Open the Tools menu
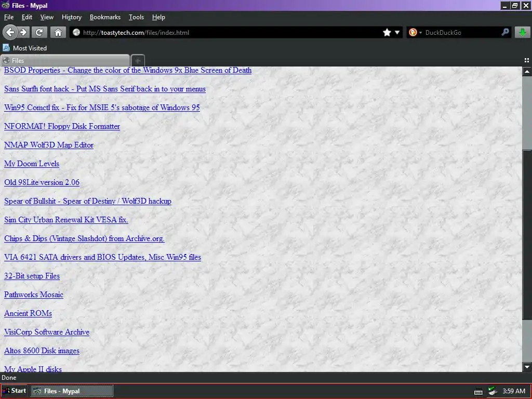The width and height of the screenshot is (532, 399). [x=137, y=17]
